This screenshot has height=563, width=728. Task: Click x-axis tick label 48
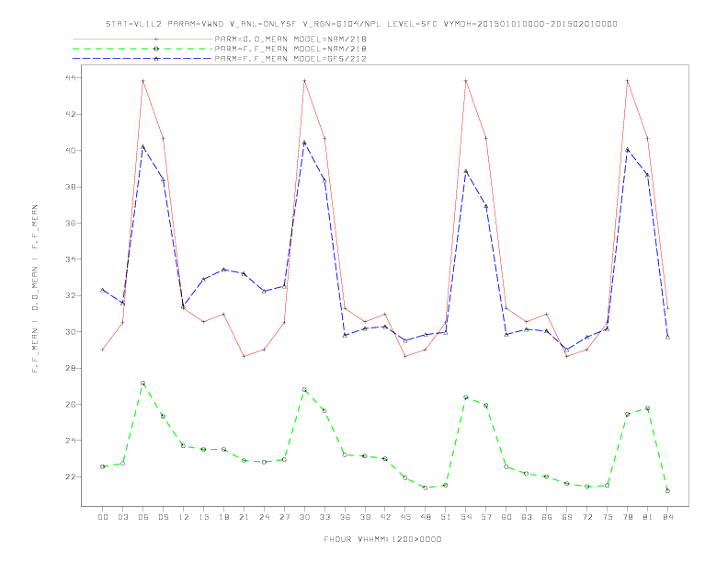pyautogui.click(x=426, y=517)
